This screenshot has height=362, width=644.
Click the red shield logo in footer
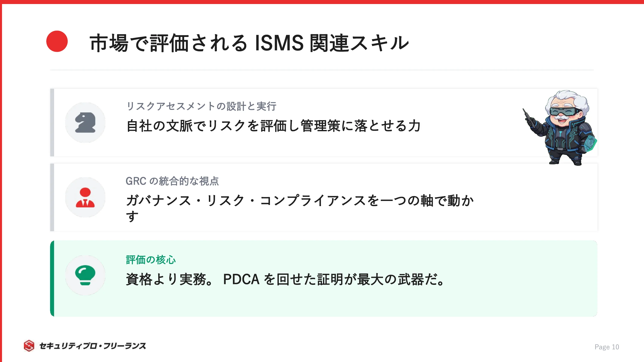[29, 346]
